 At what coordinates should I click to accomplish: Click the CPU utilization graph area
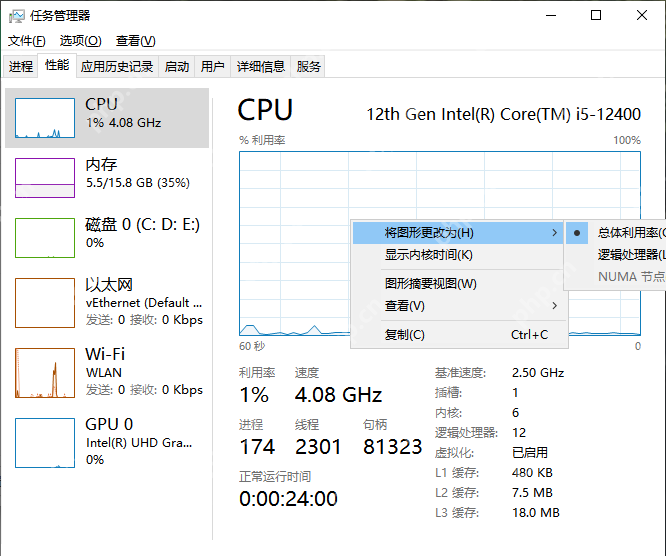(440, 243)
